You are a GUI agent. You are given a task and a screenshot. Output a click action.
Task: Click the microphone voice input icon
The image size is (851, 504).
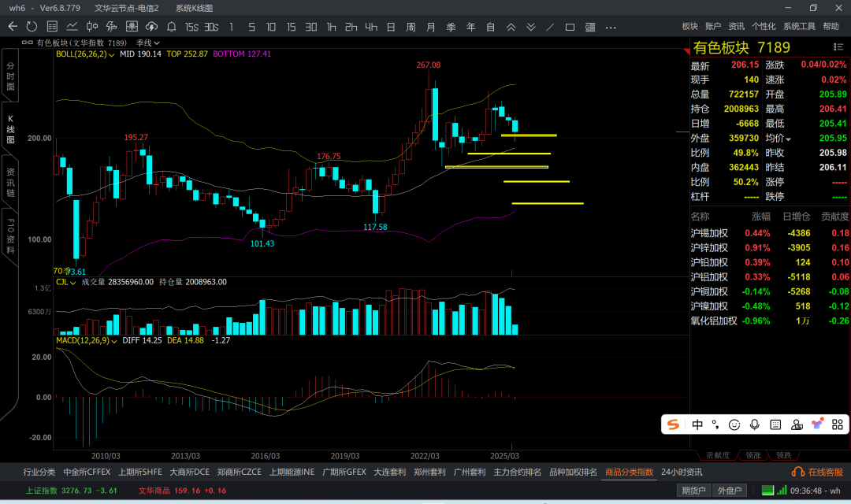(x=754, y=424)
